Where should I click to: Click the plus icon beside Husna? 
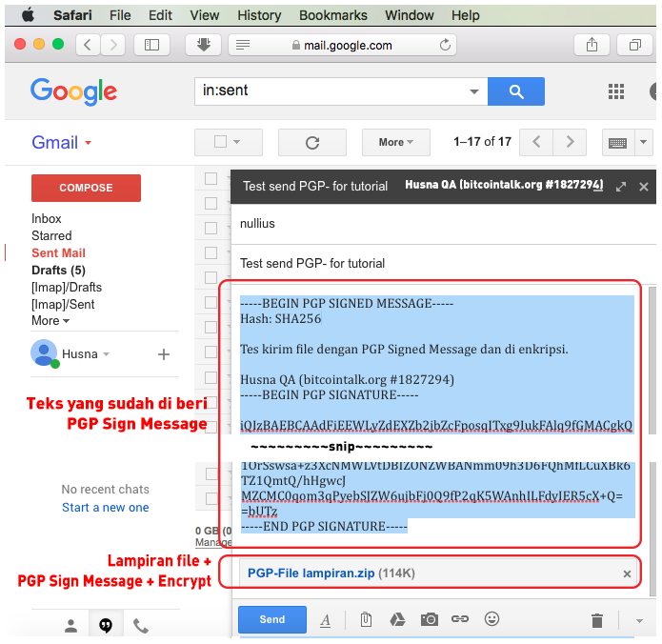[164, 354]
